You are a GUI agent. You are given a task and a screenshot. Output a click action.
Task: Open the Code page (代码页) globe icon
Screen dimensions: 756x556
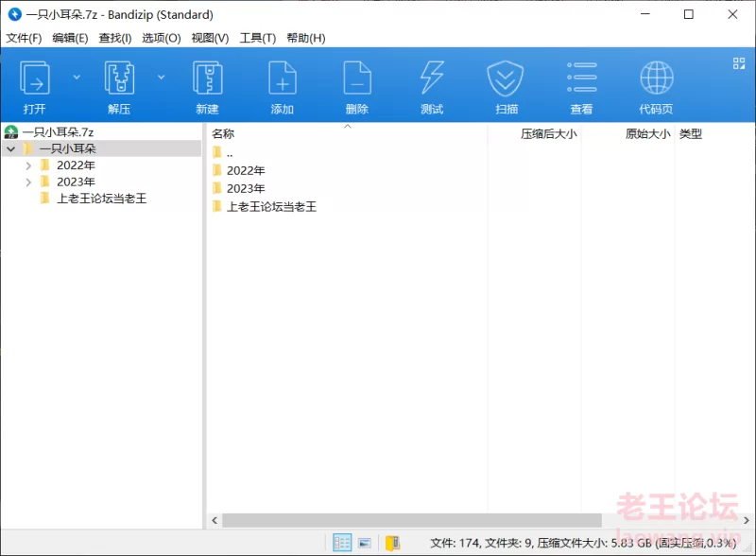coord(656,78)
